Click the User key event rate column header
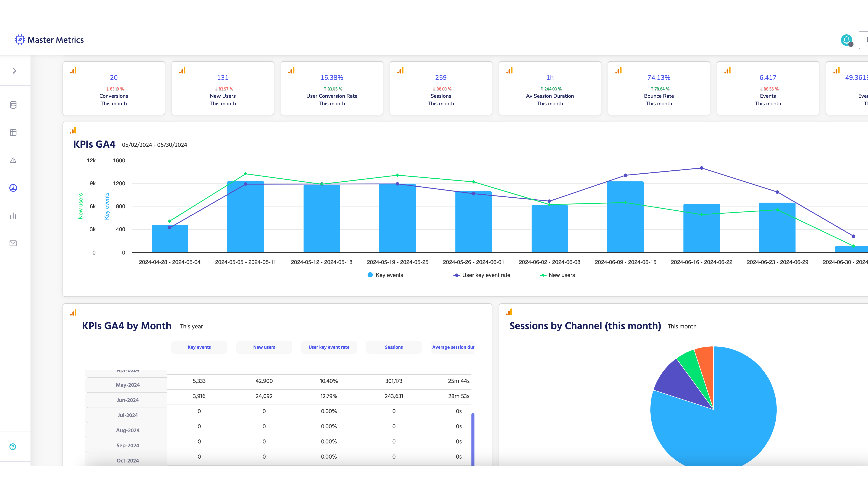Image resolution: width=868 pixels, height=488 pixels. 329,347
